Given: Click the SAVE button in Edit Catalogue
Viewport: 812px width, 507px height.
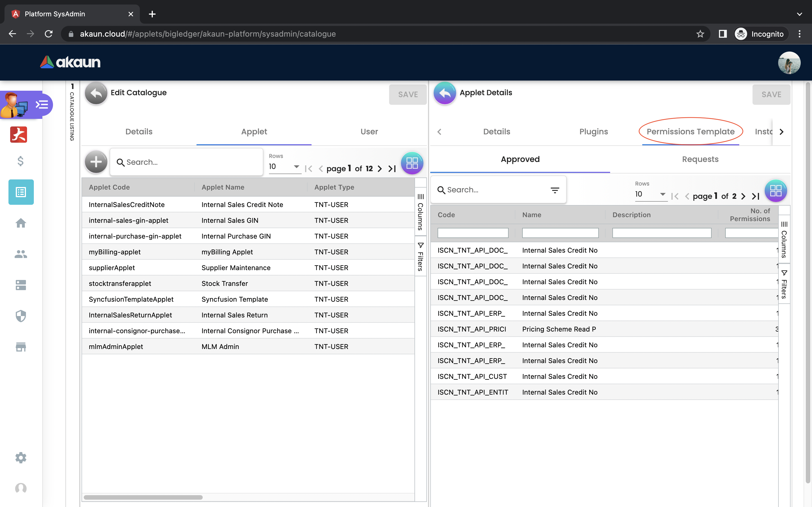Looking at the screenshot, I should (408, 95).
